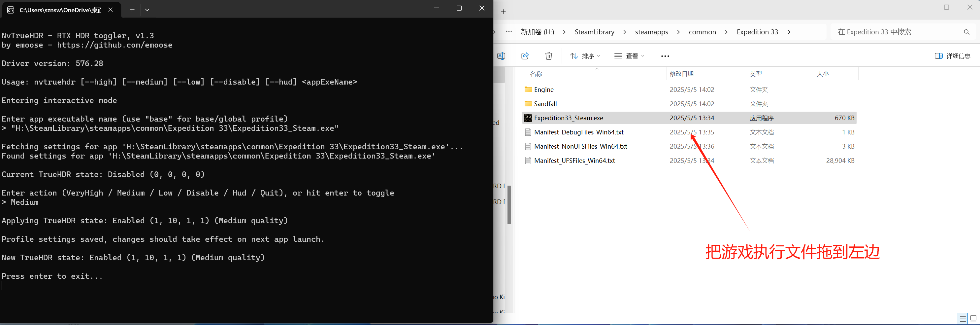The height and width of the screenshot is (325, 980).
Task: Maximize the terminal window
Action: click(459, 8)
